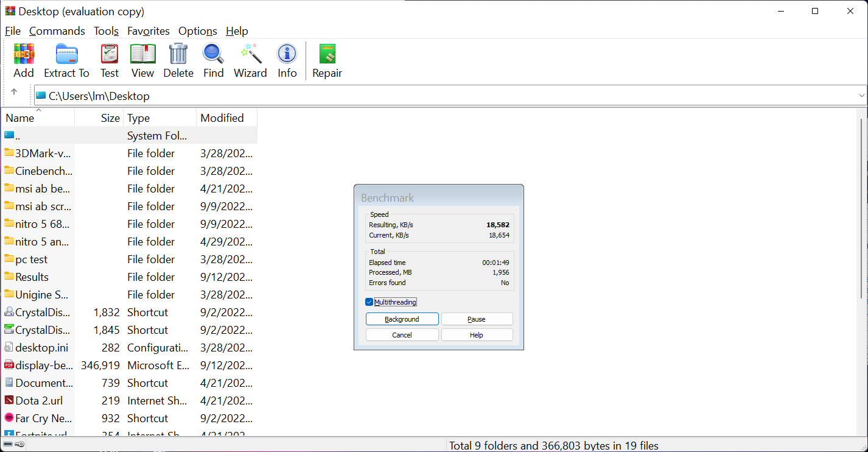The height and width of the screenshot is (452, 868).
Task: Select the Dota 2.url file name
Action: pos(39,401)
